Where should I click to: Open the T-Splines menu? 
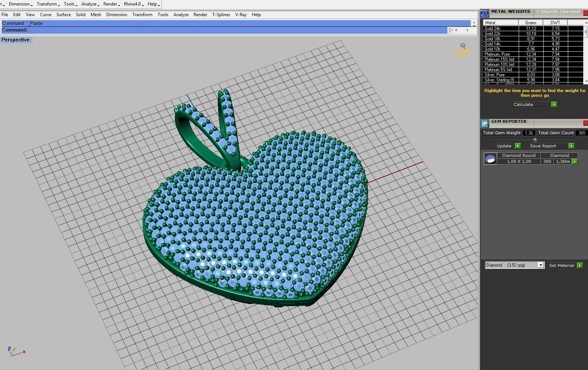221,15
